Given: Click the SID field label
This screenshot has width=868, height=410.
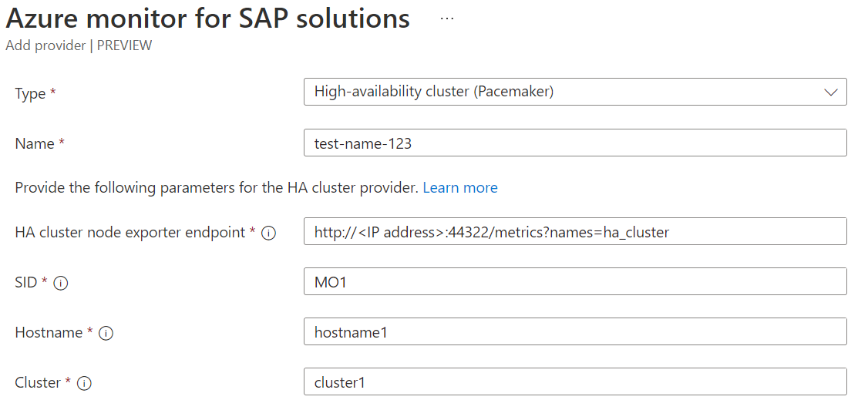Looking at the screenshot, I should (25, 283).
